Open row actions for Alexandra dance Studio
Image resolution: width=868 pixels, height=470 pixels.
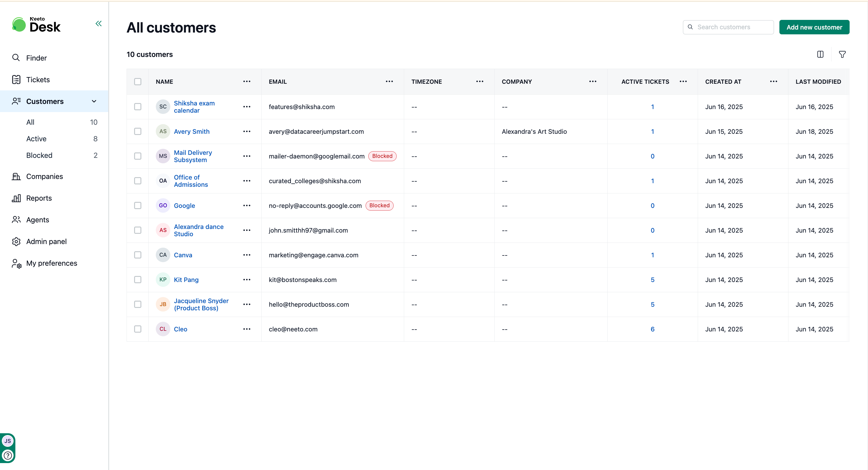[x=247, y=230]
